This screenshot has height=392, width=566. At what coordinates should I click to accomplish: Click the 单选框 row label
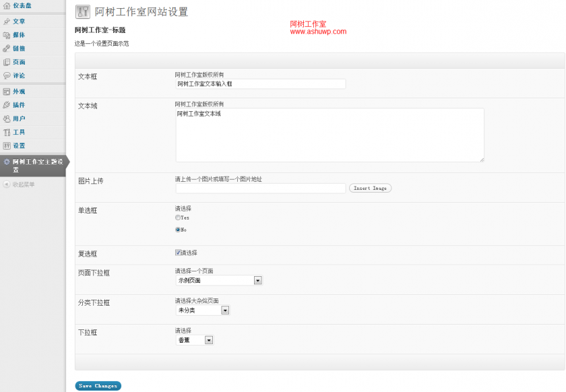[x=88, y=210]
